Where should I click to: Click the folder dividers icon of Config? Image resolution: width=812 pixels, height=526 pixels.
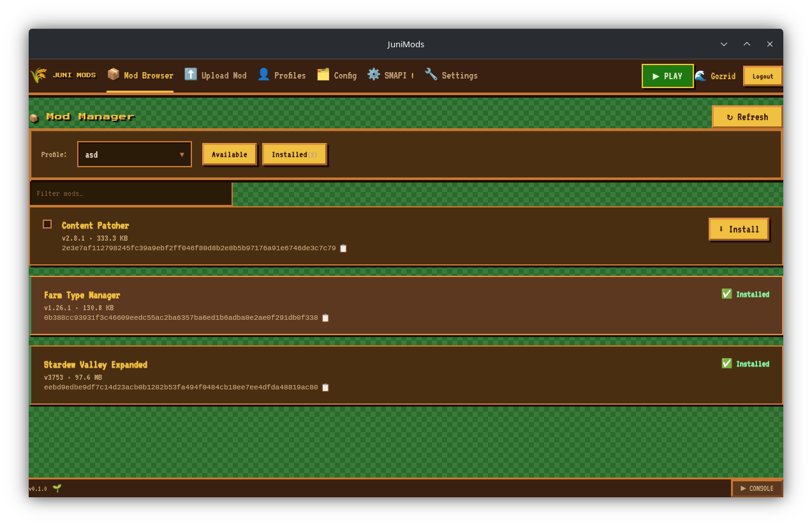tap(323, 74)
